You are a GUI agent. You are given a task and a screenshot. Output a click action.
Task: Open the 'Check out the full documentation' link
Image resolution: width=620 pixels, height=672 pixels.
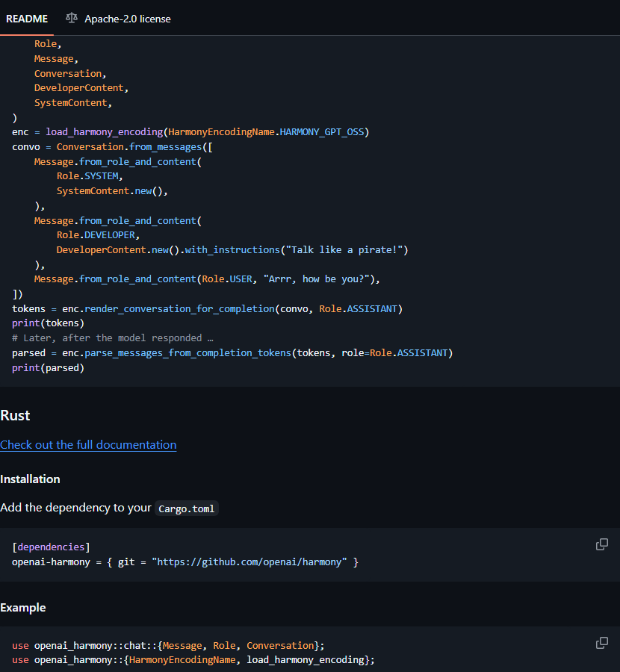[x=88, y=445]
